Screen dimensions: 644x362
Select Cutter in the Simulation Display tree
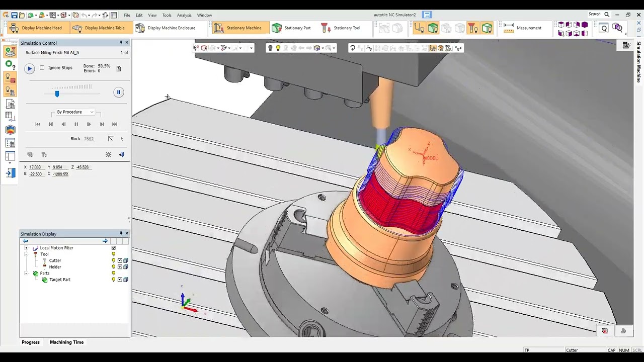coord(55,260)
